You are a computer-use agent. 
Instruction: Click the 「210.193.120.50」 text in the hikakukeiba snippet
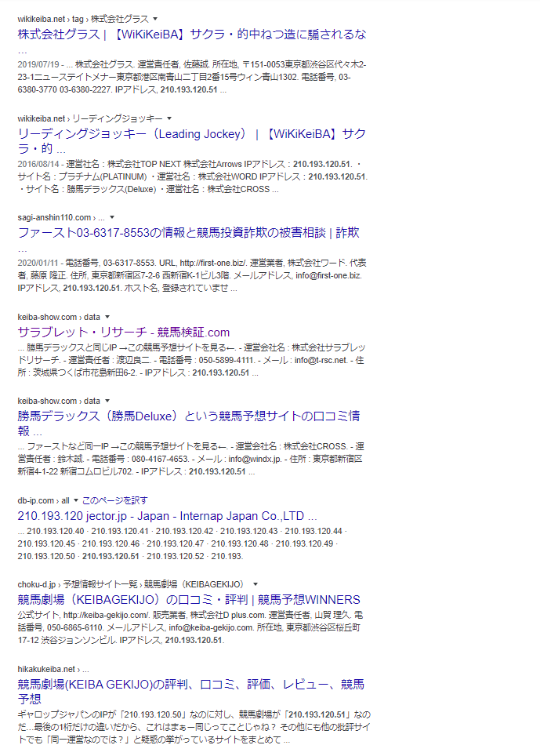click(x=153, y=714)
